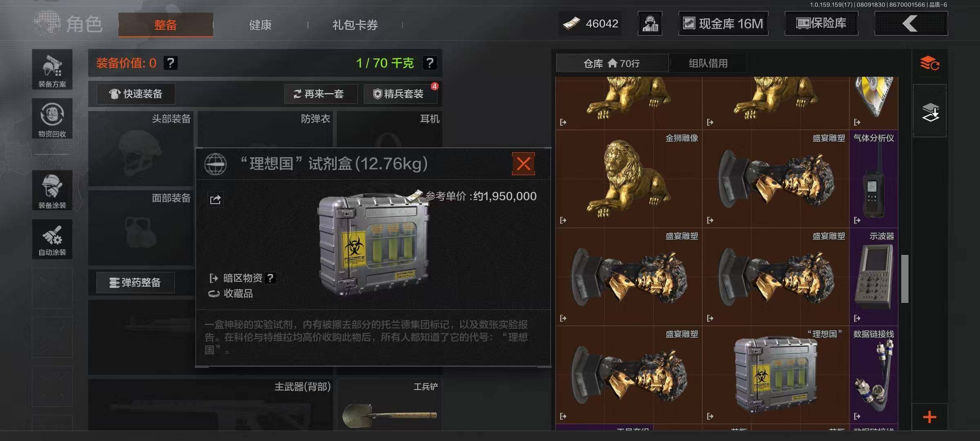Select the 组队借用 tab
Viewport: 980px width, 441px height.
[x=708, y=63]
